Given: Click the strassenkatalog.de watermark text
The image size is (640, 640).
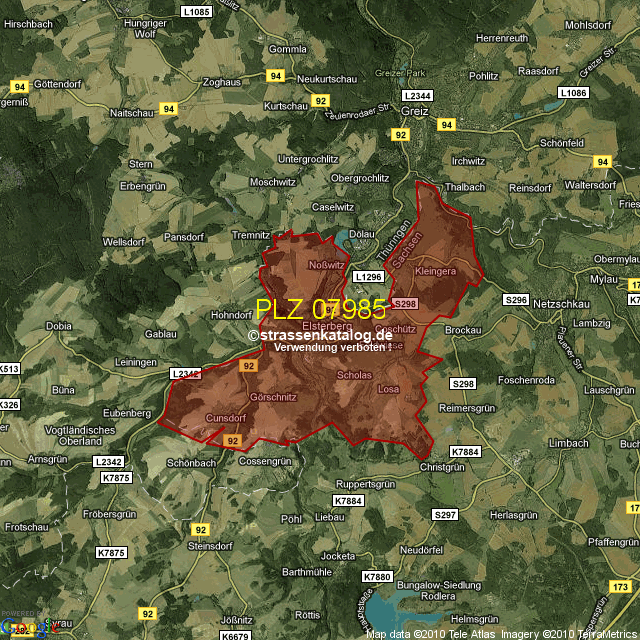Looking at the screenshot, I should pyautogui.click(x=320, y=336).
